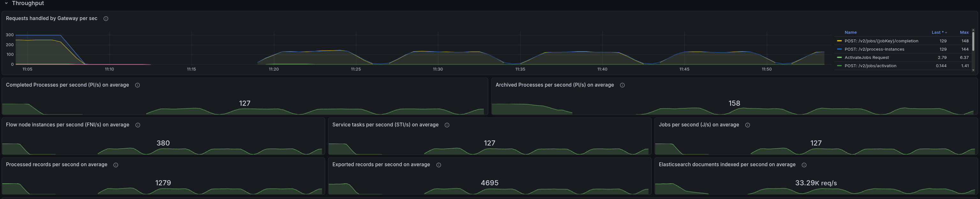Click blue color swatch of process-instances series
The image size is (980, 199).
(x=839, y=49)
